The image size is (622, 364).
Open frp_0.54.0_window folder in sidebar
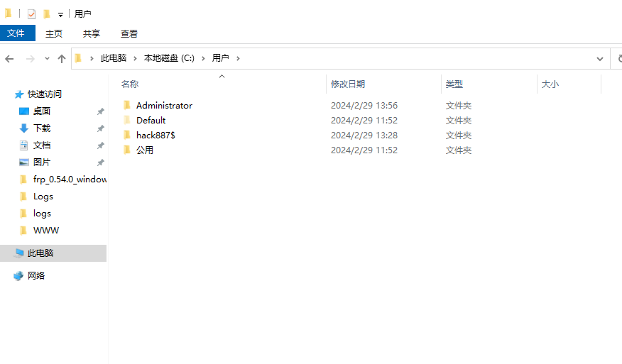(x=70, y=180)
